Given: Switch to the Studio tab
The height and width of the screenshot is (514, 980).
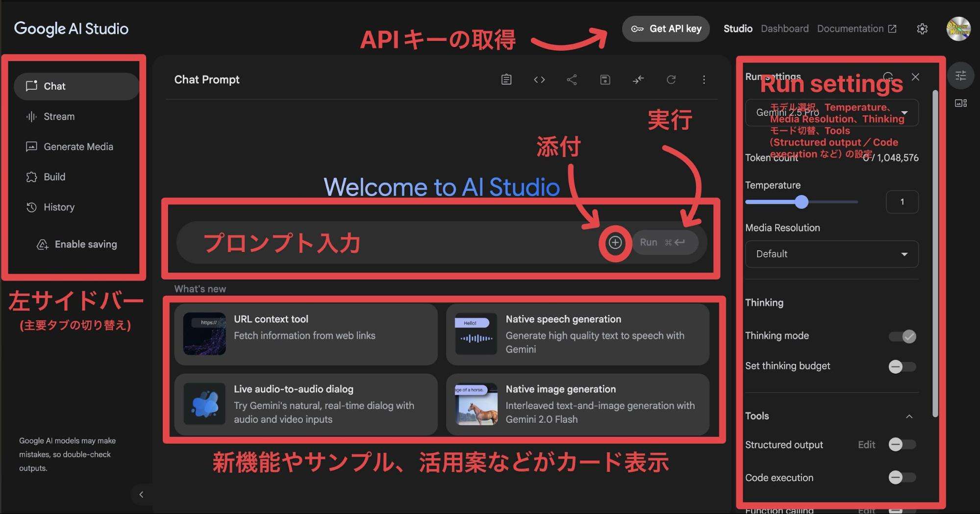Looking at the screenshot, I should (738, 29).
